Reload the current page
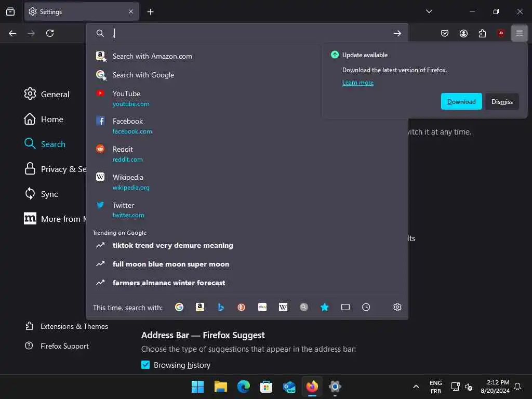This screenshot has height=399, width=532. coord(50,33)
